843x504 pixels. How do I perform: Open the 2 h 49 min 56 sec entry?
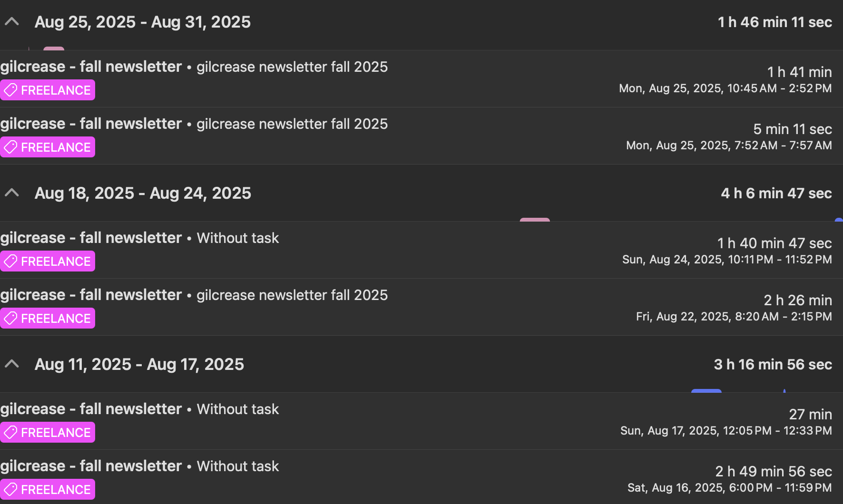[421, 477]
